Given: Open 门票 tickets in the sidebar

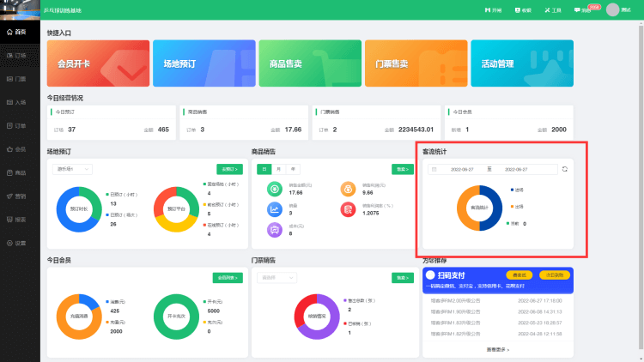Looking at the screenshot, I should [17, 79].
